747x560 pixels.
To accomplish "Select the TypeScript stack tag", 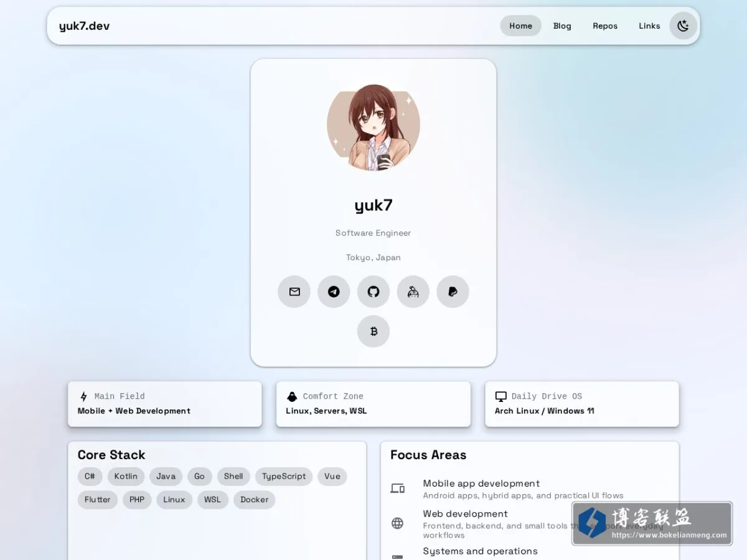I will 284,477.
